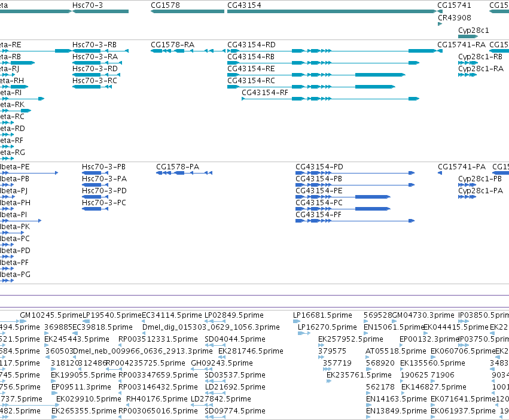
Task: Click EST EK199055.5prime
Action: click(x=53, y=381)
